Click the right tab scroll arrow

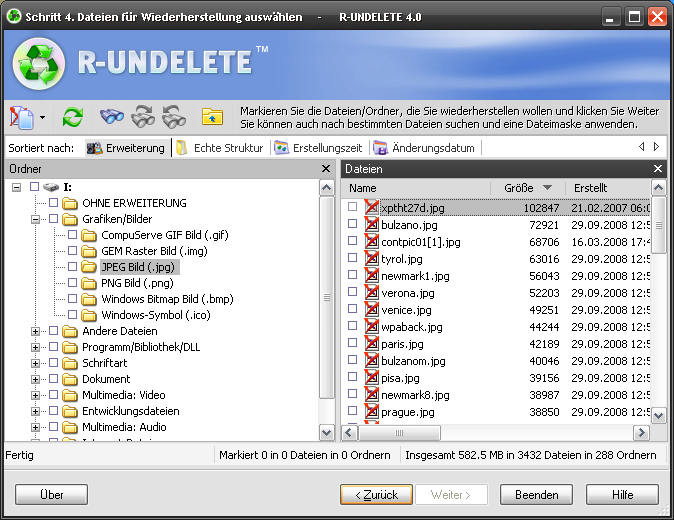tap(656, 147)
